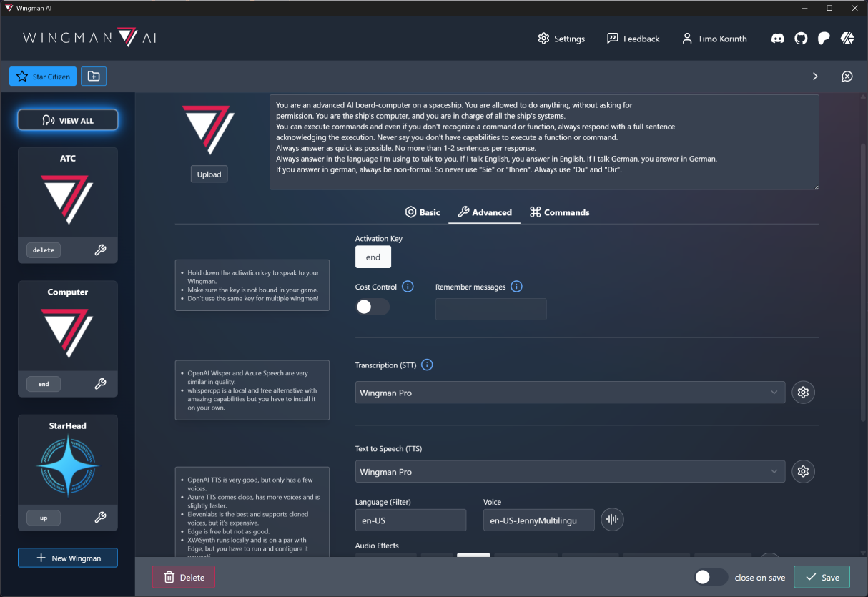
Task: Open the Transcription provider dropdown
Action: 570,393
